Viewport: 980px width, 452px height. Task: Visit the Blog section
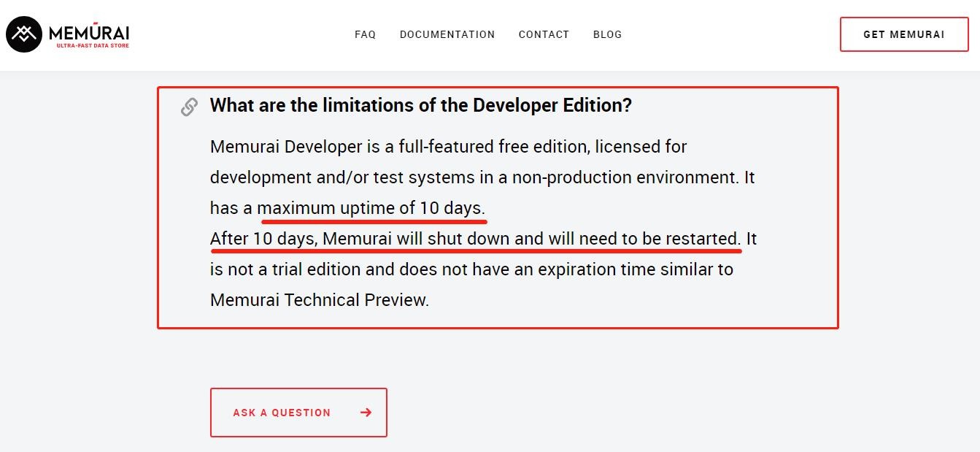tap(608, 34)
